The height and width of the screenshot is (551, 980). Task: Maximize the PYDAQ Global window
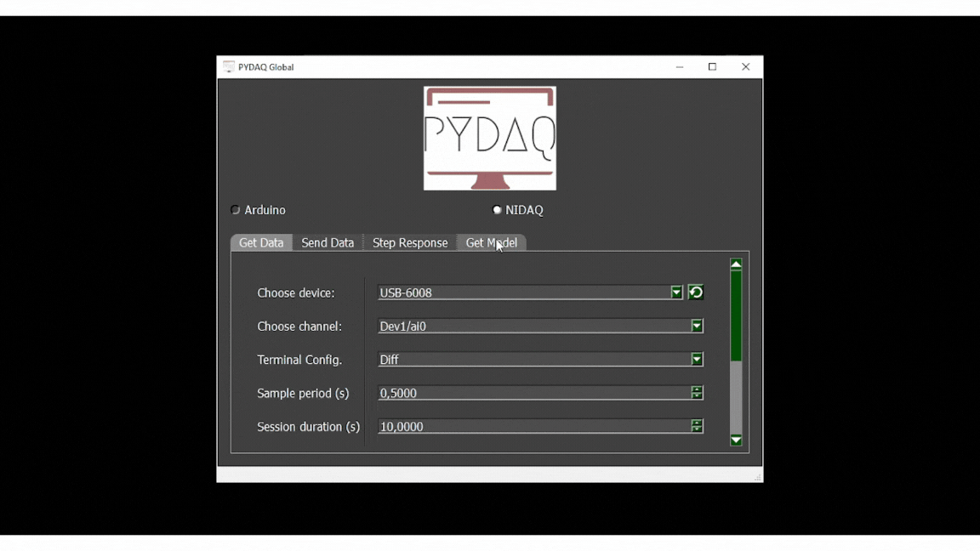tap(713, 67)
